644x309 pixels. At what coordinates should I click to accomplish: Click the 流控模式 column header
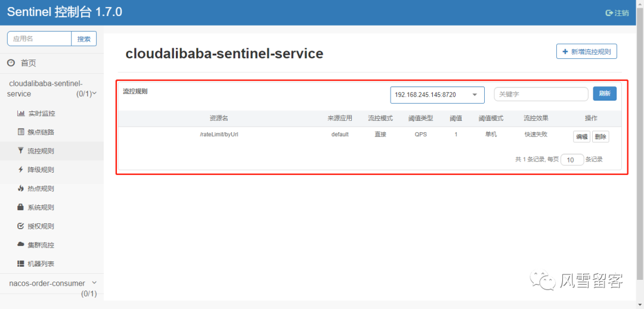click(380, 118)
